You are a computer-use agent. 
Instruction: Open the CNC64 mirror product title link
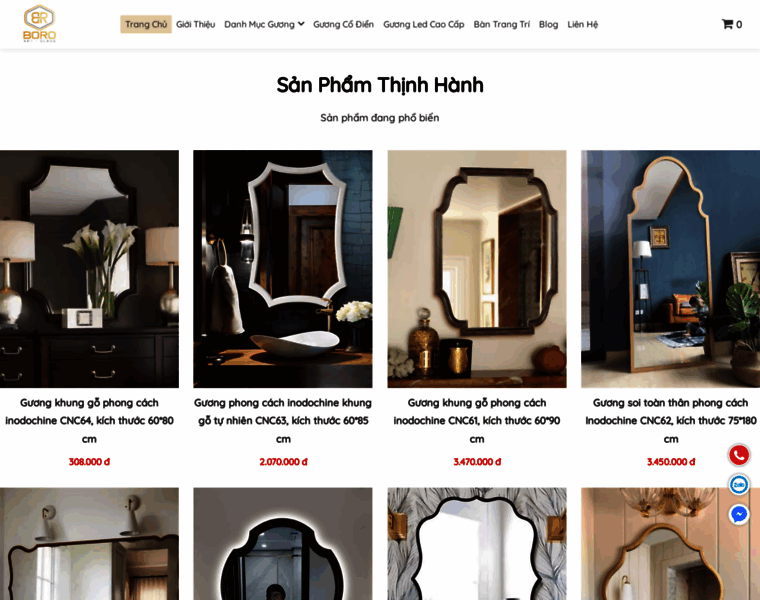click(x=89, y=421)
